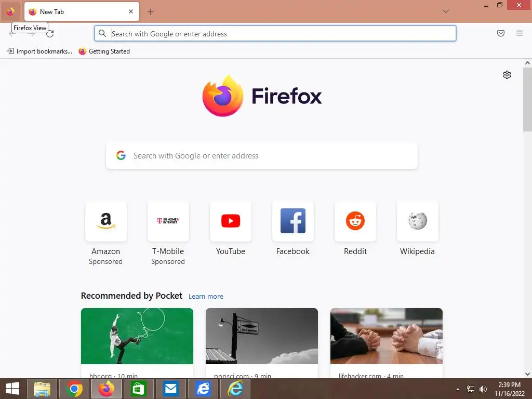This screenshot has height=399, width=532.
Task: Open network status tray icon
Action: (x=471, y=389)
